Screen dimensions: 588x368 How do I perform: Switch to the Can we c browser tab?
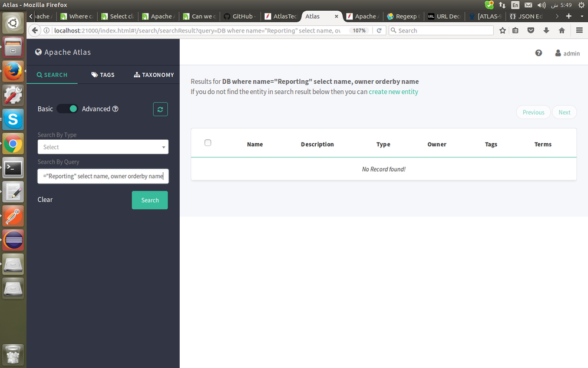coord(199,17)
